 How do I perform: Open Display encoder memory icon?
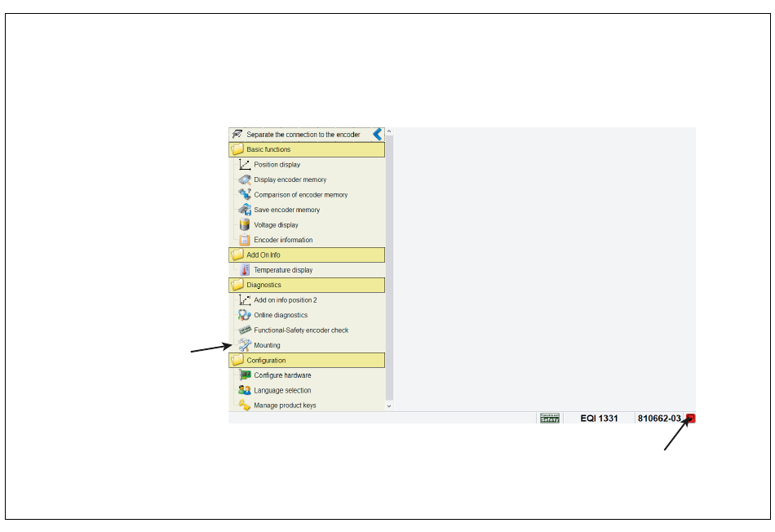coord(244,180)
